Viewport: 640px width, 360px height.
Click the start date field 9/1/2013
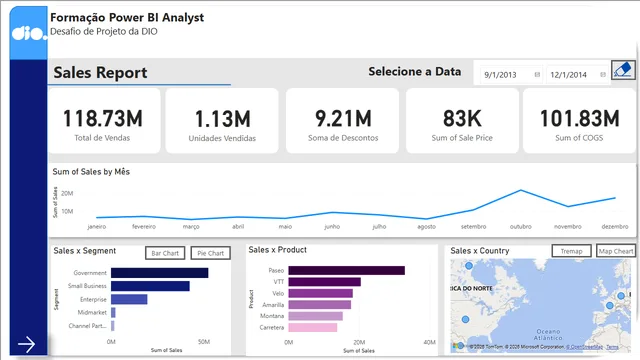[x=511, y=75]
